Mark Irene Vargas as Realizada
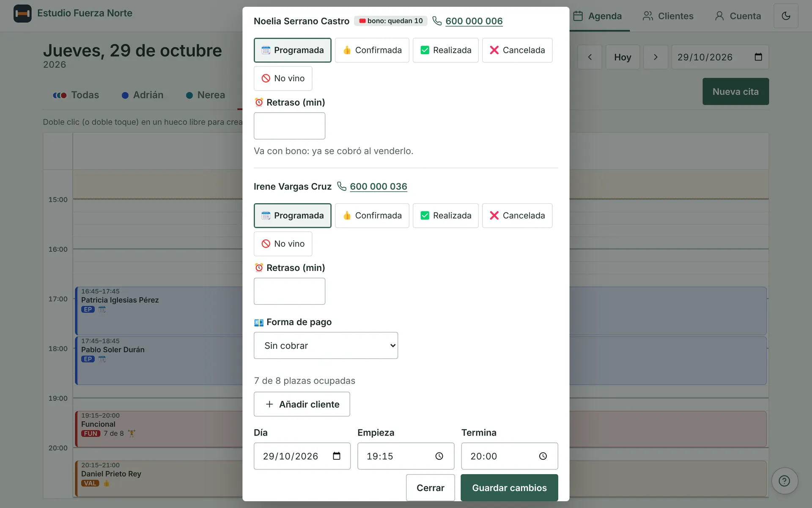812x508 pixels. click(446, 216)
